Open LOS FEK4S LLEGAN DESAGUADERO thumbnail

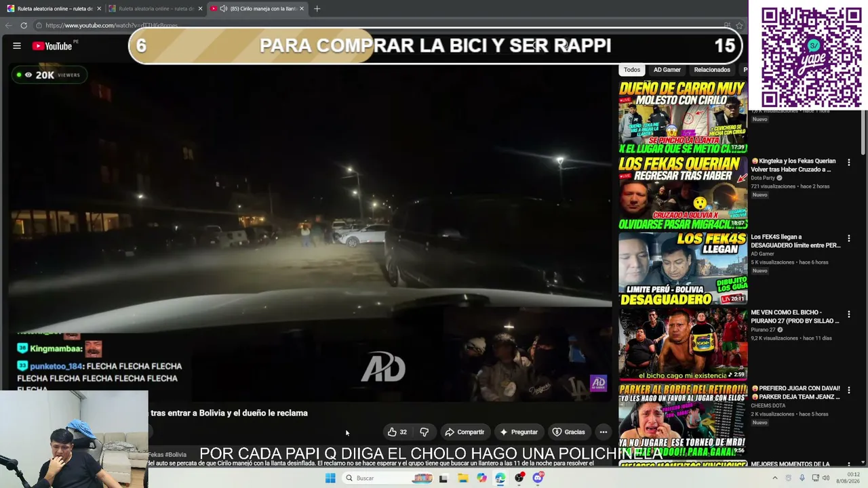pos(682,269)
